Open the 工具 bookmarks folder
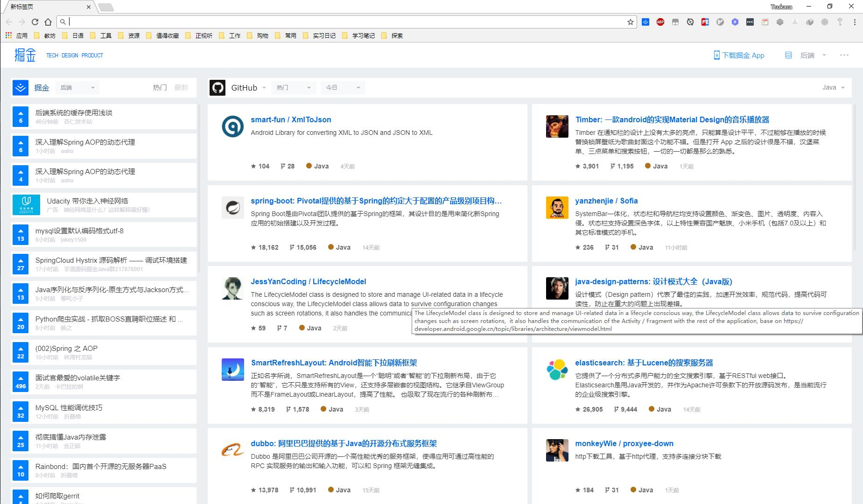Screen dimensions: 863x504 (x=101, y=35)
